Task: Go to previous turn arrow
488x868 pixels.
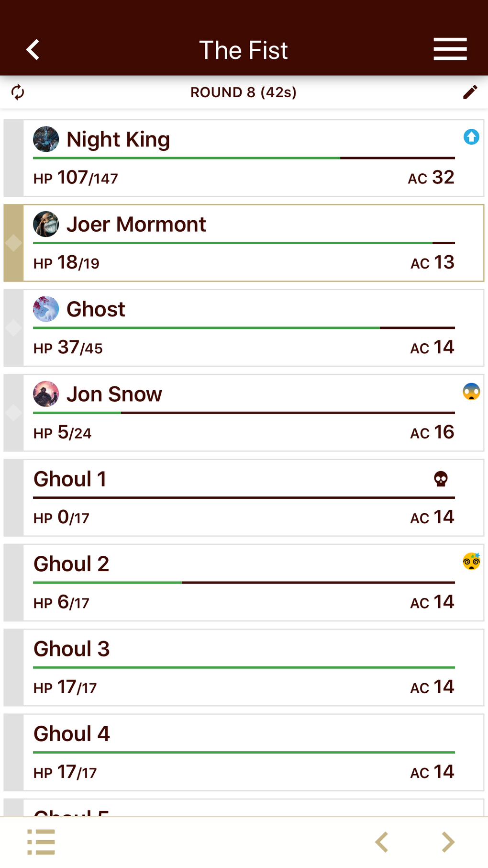Action: pos(381,842)
